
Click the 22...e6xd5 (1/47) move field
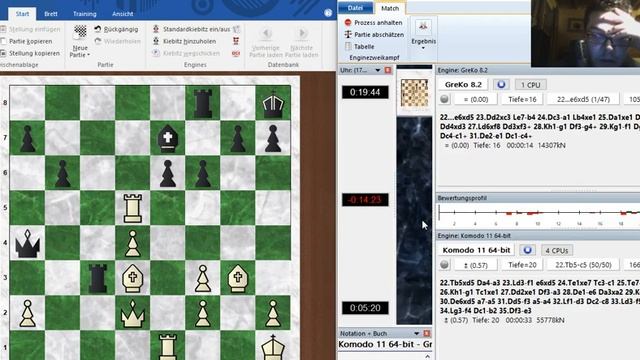[583, 99]
